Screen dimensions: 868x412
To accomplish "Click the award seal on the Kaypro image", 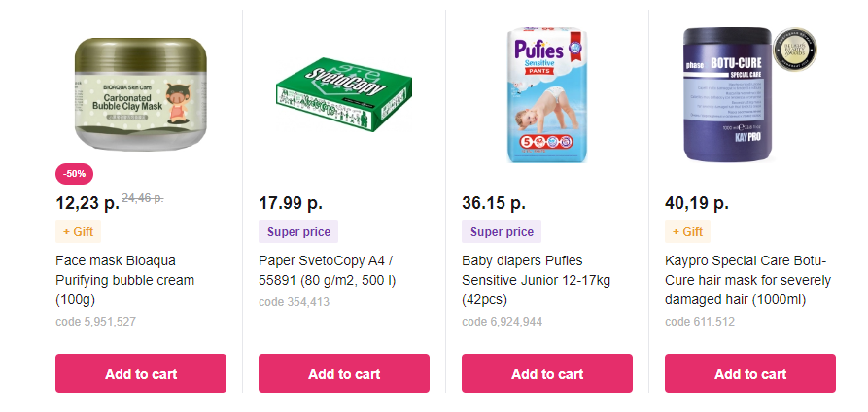I will [x=794, y=51].
